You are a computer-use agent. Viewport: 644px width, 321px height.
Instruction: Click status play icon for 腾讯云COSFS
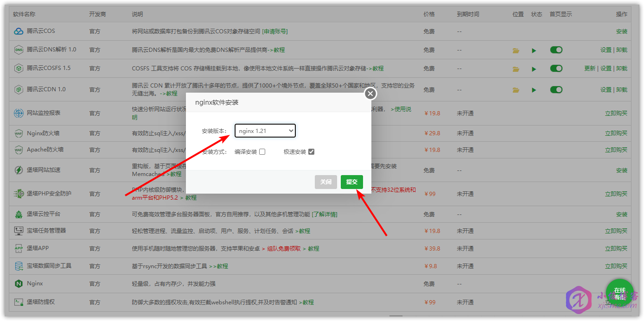(534, 69)
